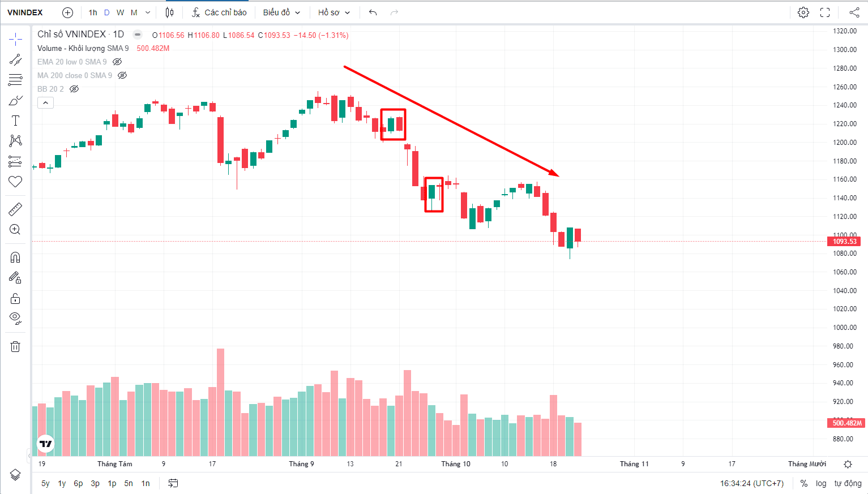The image size is (868, 494).
Task: Select the 5y date range
Action: [x=45, y=483]
